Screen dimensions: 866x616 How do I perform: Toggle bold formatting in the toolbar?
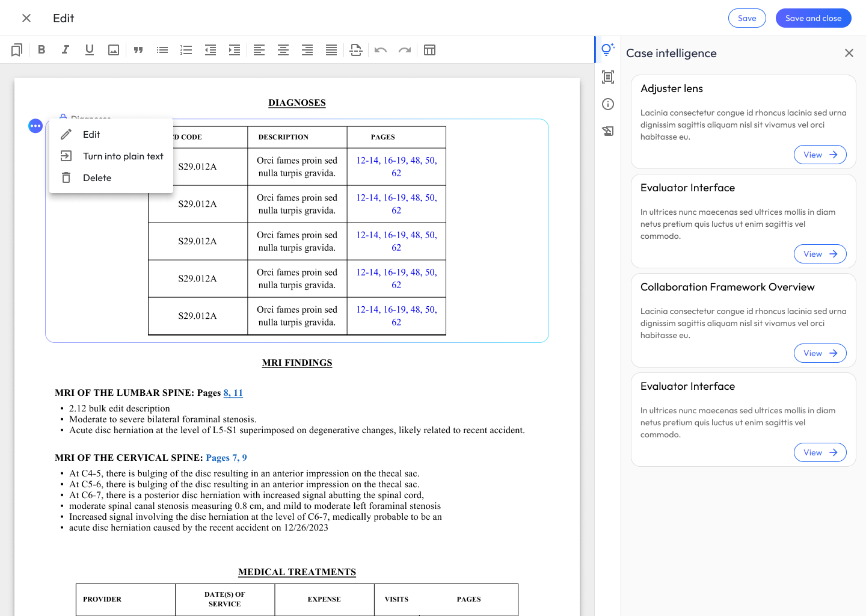click(x=41, y=50)
